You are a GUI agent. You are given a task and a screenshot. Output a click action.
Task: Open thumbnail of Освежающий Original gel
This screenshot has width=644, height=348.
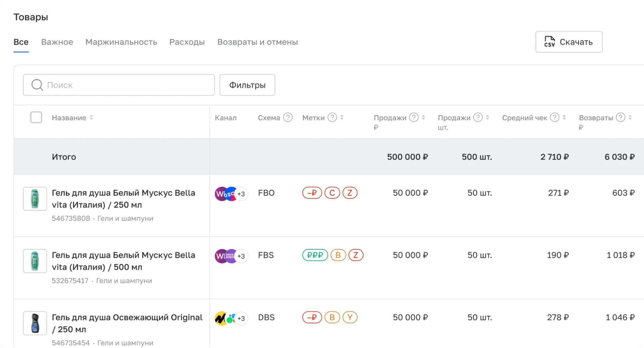click(x=35, y=323)
